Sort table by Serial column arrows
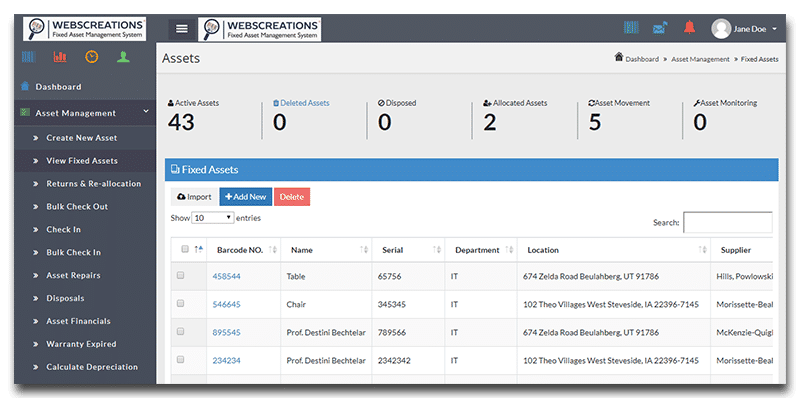 pos(437,250)
